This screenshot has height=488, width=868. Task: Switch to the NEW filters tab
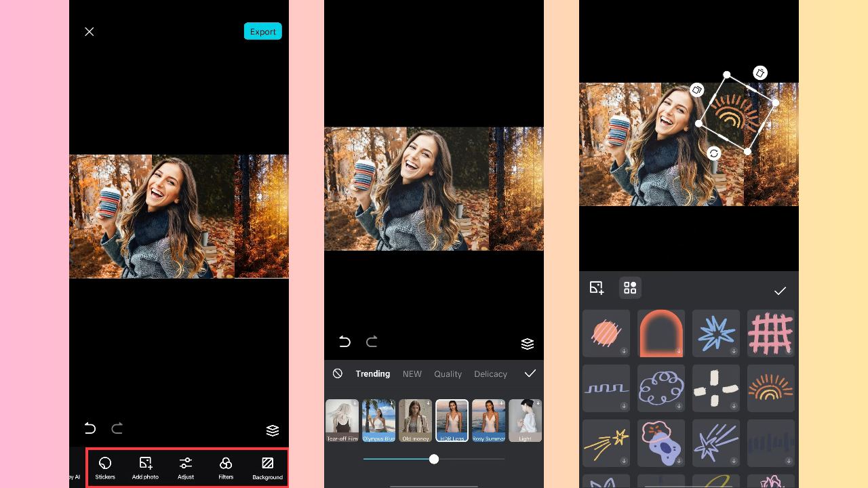point(412,373)
